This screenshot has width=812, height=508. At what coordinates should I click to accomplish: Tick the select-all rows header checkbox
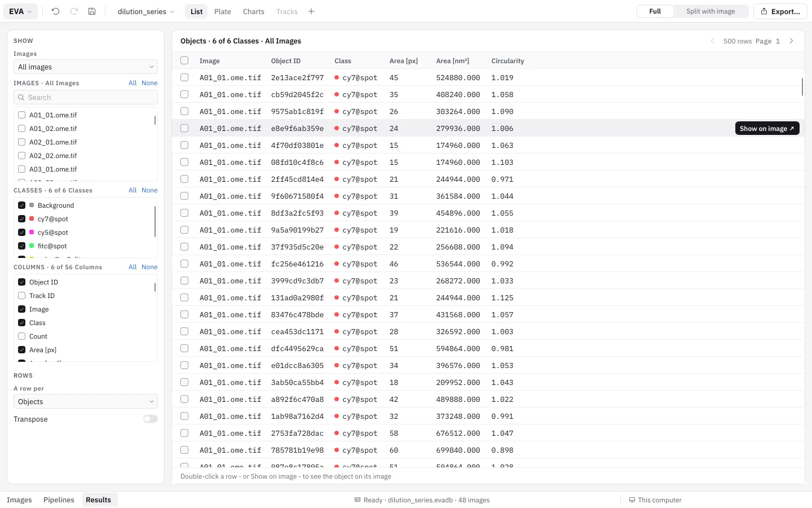click(184, 60)
